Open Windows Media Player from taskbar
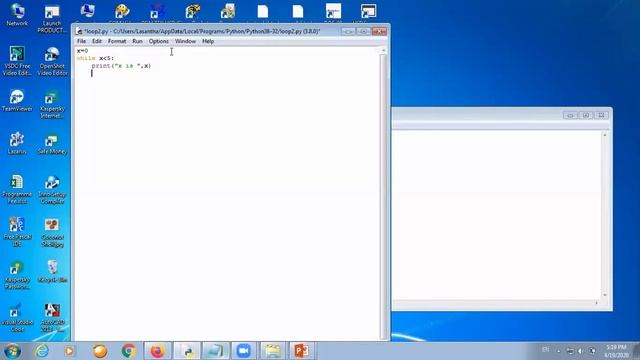The width and height of the screenshot is (640, 360). pyautogui.click(x=69, y=351)
